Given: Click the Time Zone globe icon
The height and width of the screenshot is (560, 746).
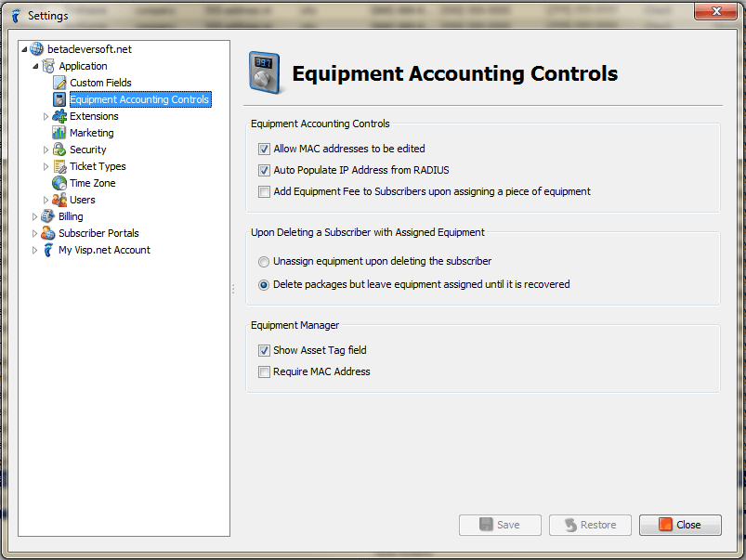Looking at the screenshot, I should coord(59,183).
